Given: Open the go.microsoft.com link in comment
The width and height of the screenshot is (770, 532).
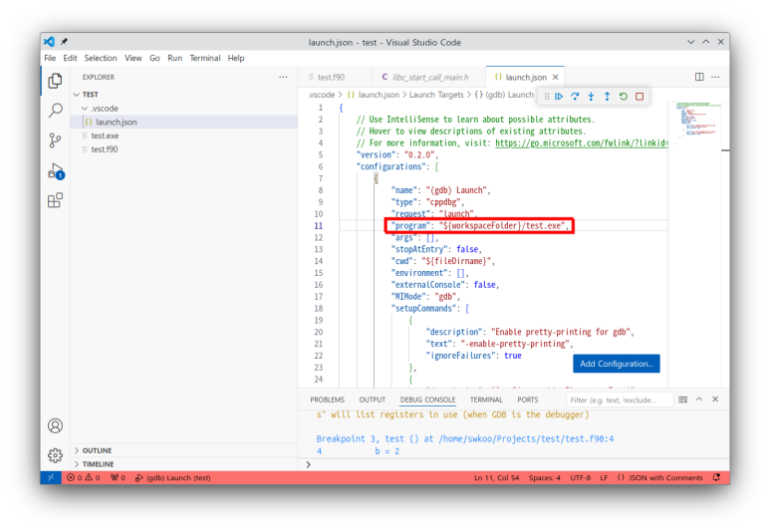Looking at the screenshot, I should coord(582,142).
